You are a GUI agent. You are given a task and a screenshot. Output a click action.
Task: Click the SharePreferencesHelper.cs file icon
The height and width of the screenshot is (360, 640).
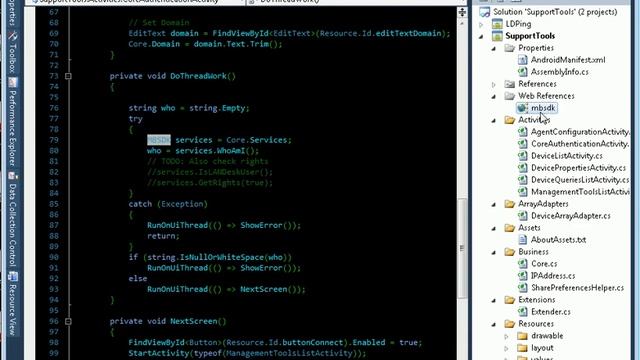click(522, 288)
